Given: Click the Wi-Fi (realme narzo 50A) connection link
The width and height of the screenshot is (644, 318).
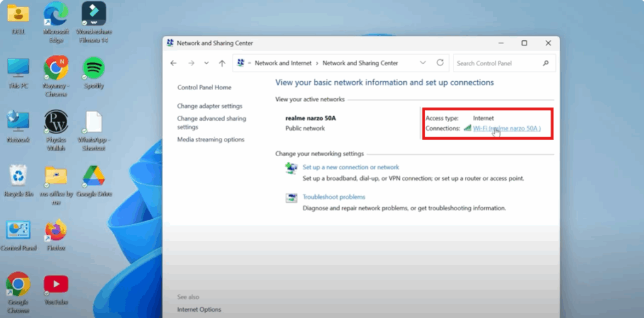Looking at the screenshot, I should pos(506,128).
